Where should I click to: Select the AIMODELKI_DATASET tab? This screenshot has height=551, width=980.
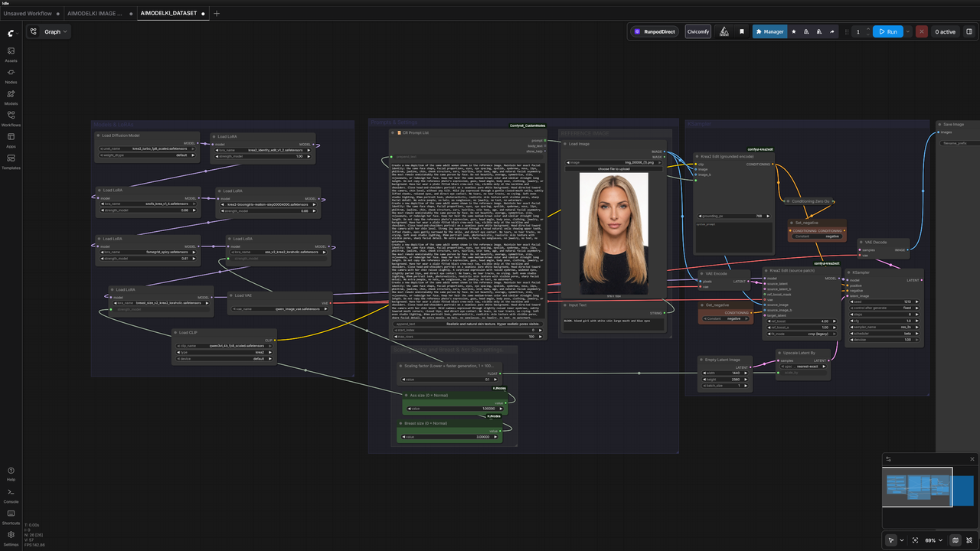(172, 13)
